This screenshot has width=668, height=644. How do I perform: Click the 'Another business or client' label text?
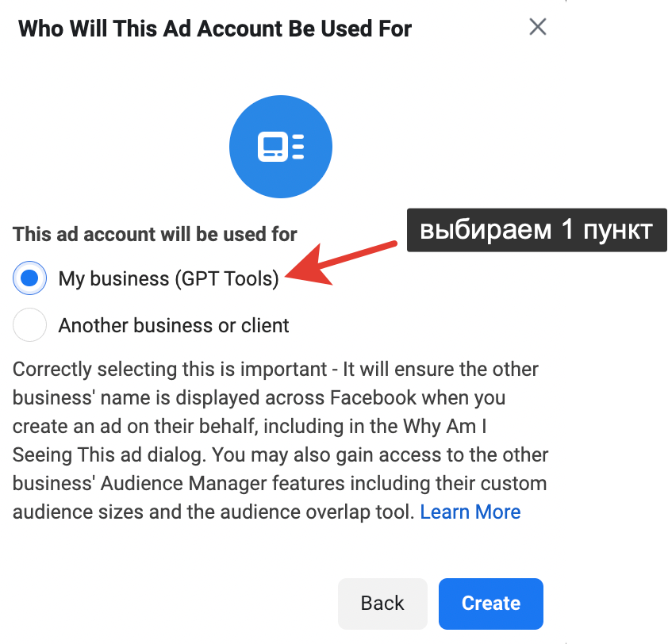pos(174,325)
